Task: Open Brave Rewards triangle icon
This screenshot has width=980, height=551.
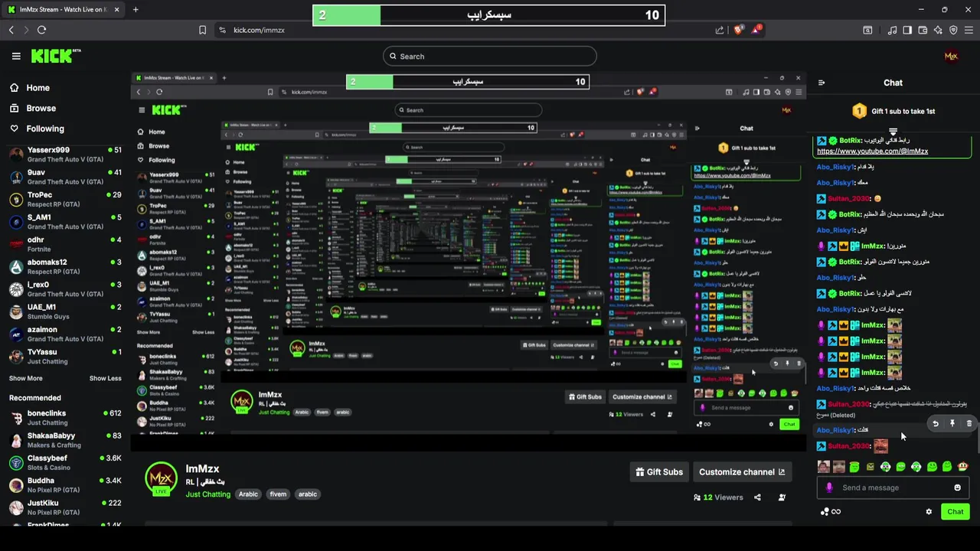Action: [756, 30]
